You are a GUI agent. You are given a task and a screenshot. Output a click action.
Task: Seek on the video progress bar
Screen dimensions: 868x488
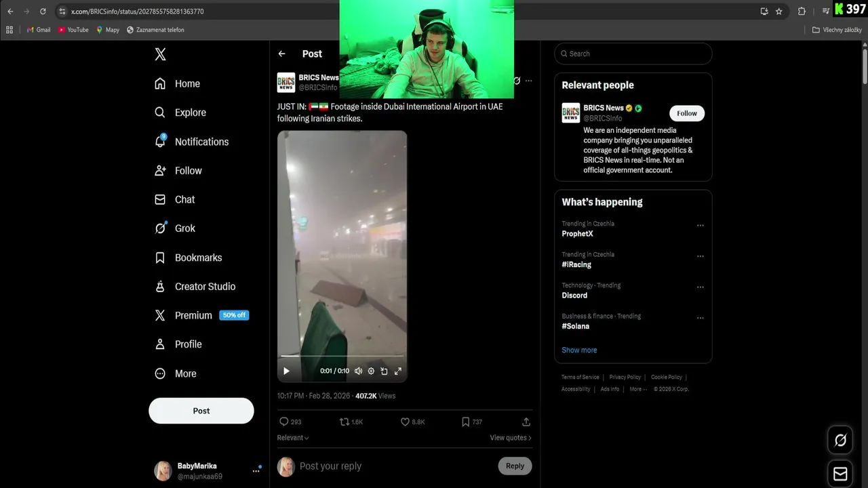(x=342, y=355)
